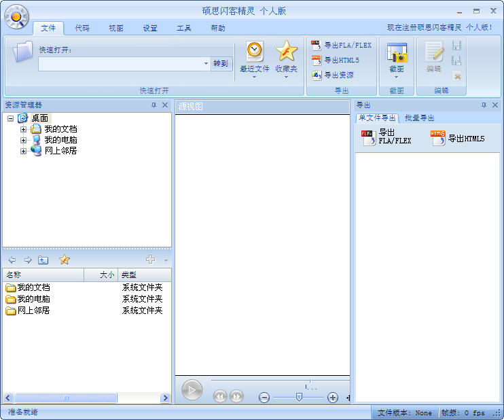504x420 pixels.
Task: Click the 编辑 edit notepad icon
Action: (434, 52)
